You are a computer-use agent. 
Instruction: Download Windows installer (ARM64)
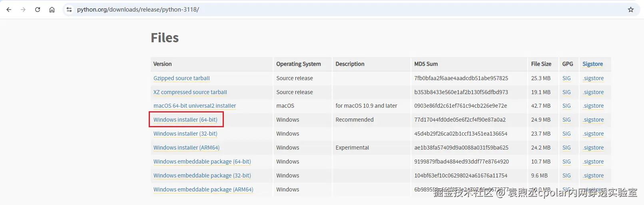point(187,148)
